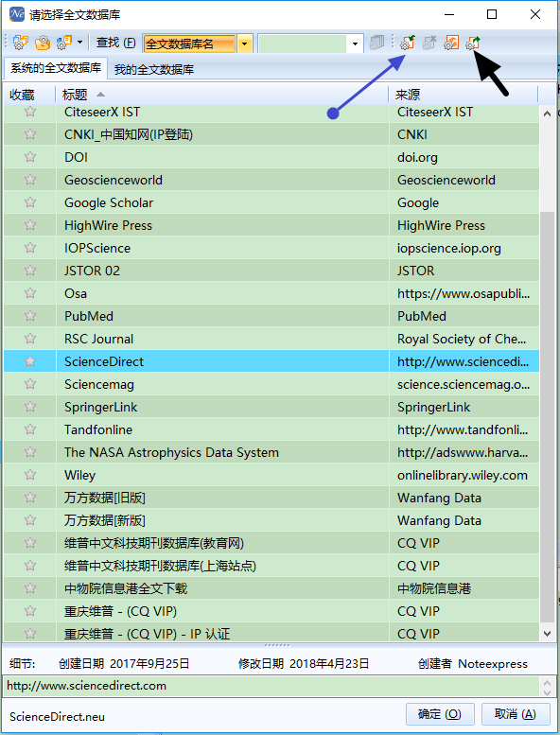The width and height of the screenshot is (560, 735).
Task: Click the greyed gear icon with X
Action: (x=429, y=43)
